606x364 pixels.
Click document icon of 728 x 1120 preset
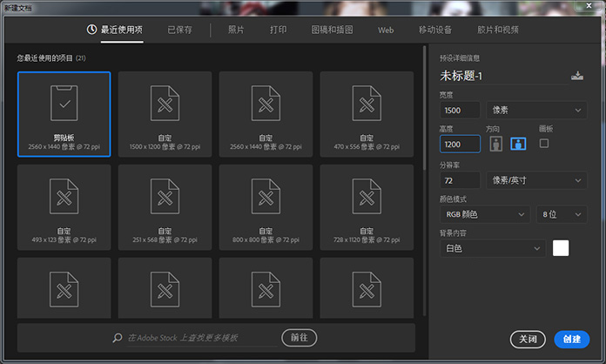tap(367, 196)
